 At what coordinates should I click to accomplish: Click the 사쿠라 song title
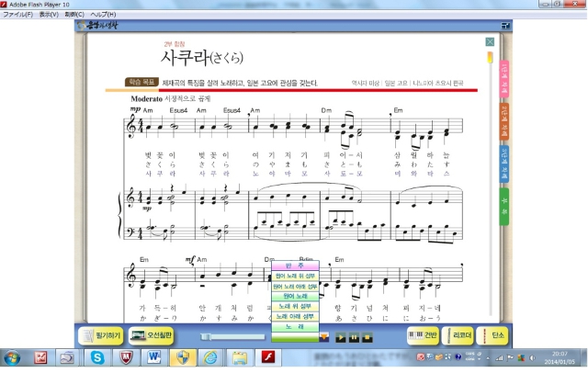[x=202, y=58]
